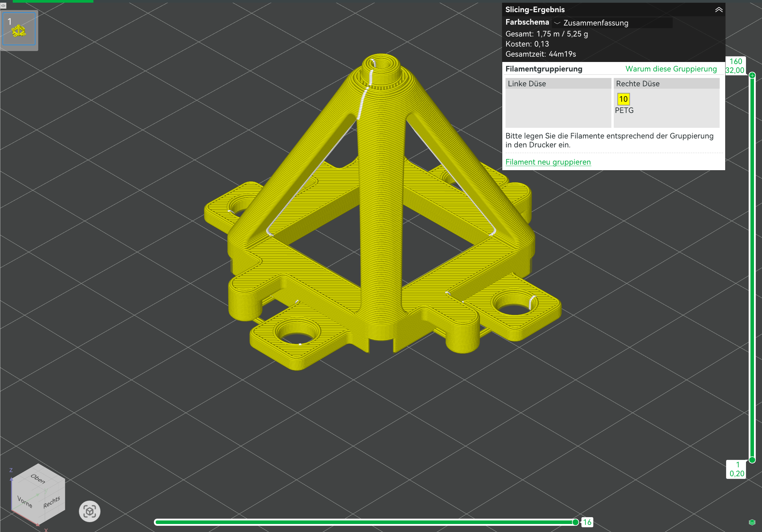Open the 'Warum diese Gruppierung' link

[671, 69]
